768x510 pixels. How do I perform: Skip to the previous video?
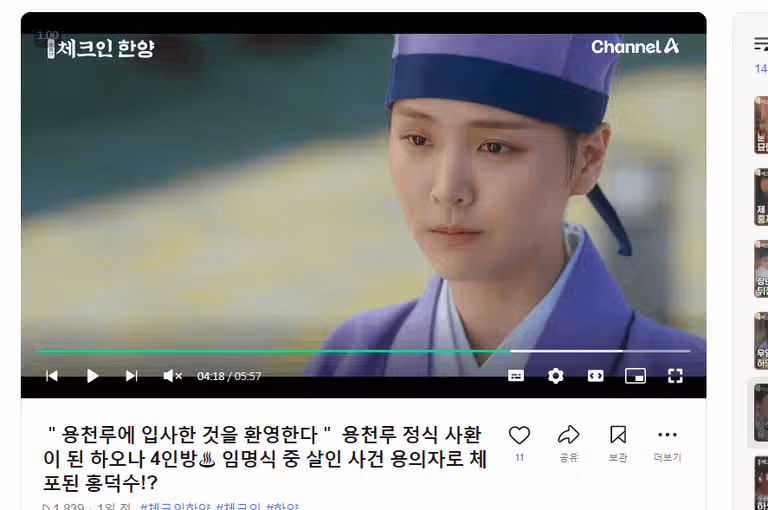click(52, 376)
